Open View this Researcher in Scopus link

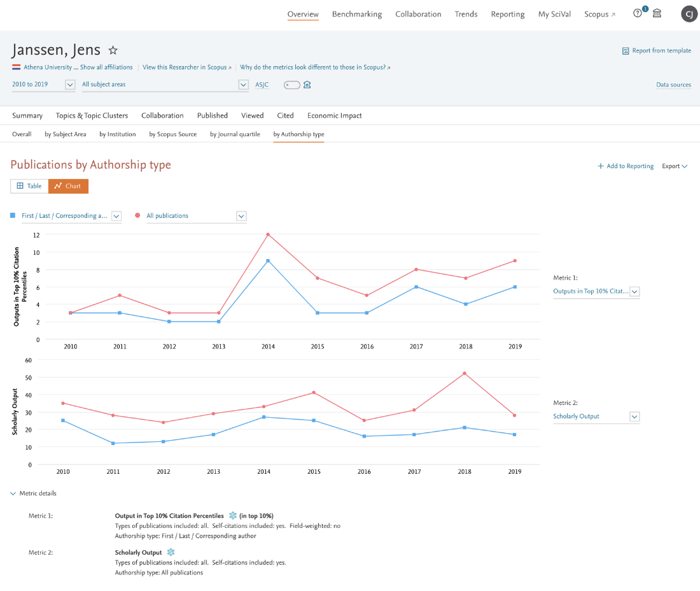(x=187, y=67)
